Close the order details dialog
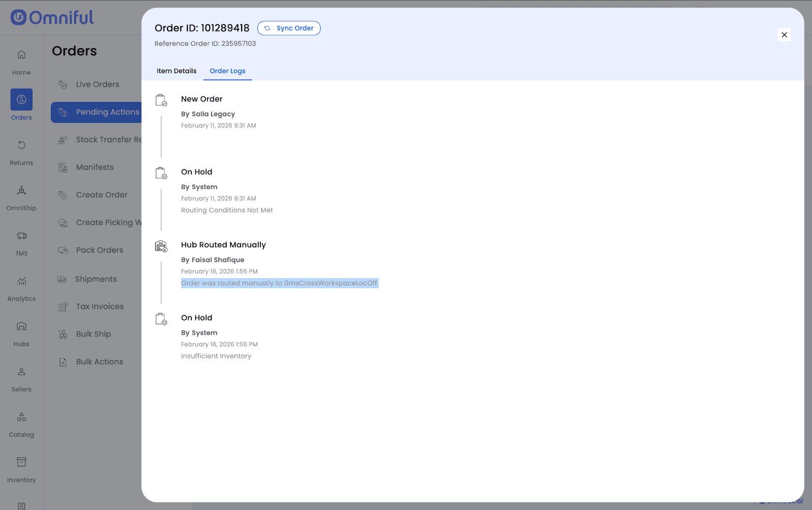The height and width of the screenshot is (510, 812). (x=784, y=35)
